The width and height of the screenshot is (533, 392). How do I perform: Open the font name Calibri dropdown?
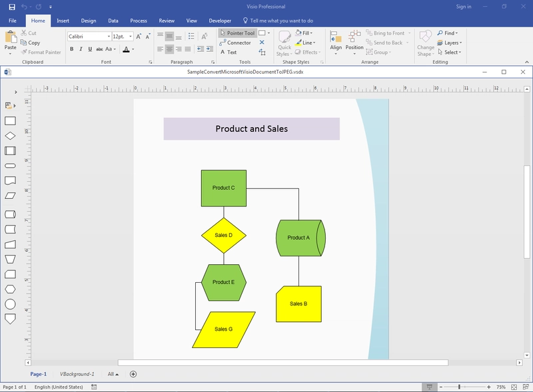(x=109, y=37)
